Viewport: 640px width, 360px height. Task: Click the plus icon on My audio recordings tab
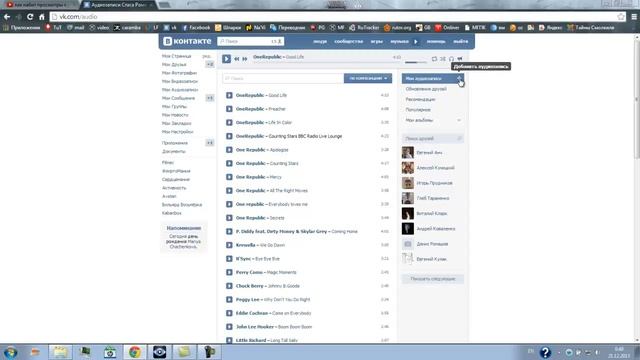(x=459, y=78)
